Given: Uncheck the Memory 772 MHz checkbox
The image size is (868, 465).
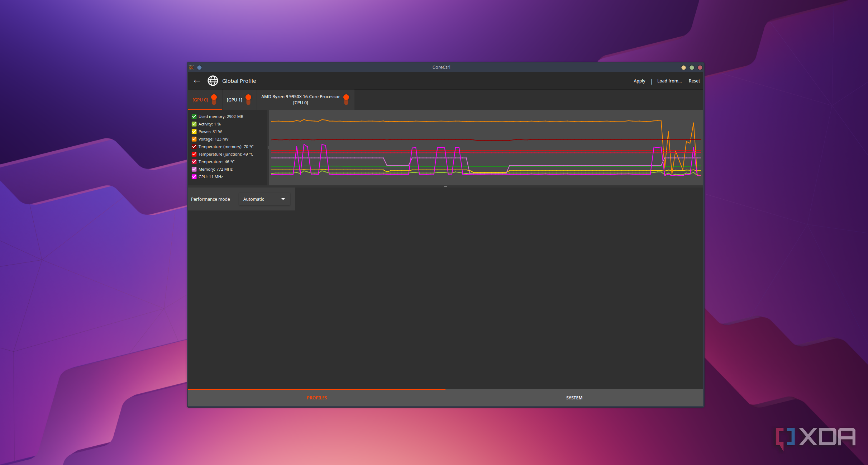Looking at the screenshot, I should [x=194, y=169].
